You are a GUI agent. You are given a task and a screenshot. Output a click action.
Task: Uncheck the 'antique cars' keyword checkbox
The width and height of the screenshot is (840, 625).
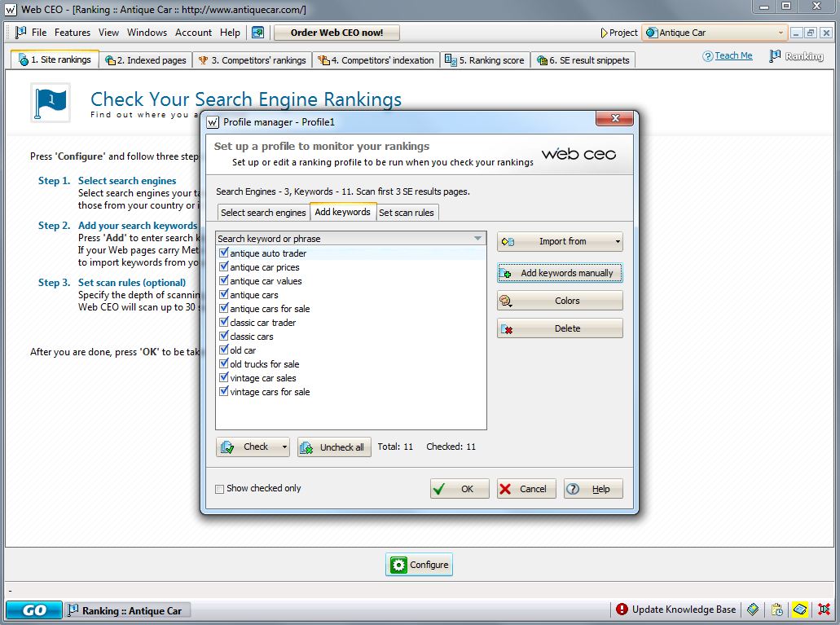224,294
